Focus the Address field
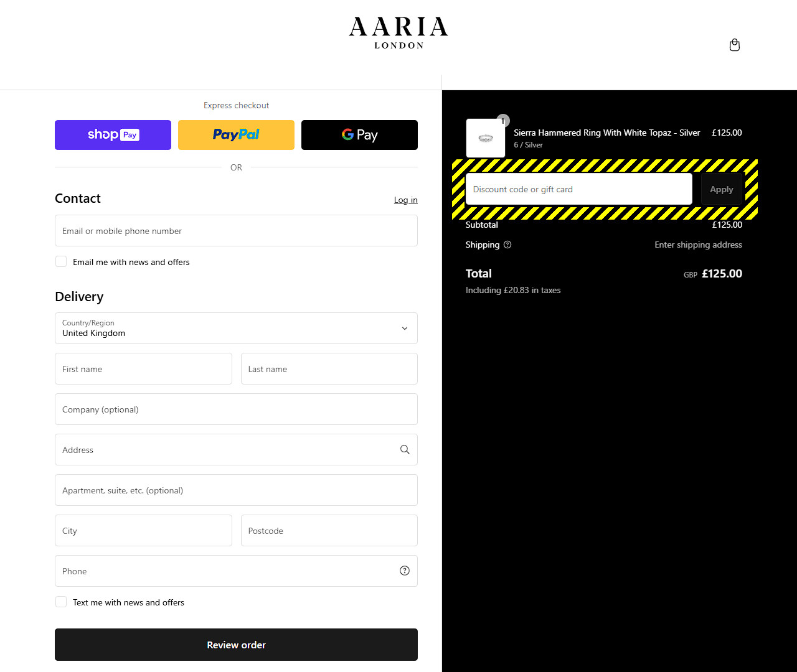Image resolution: width=797 pixels, height=672 pixels. pyautogui.click(x=236, y=450)
